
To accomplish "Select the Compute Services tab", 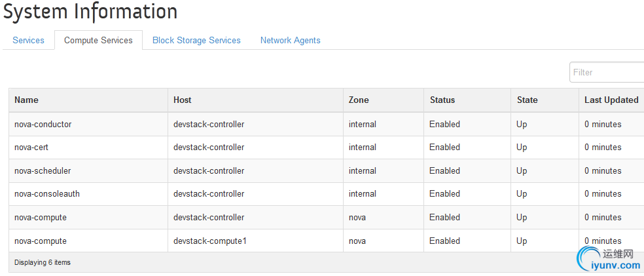I will [98, 40].
